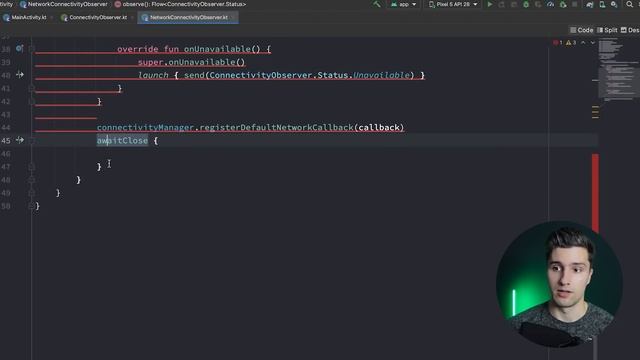This screenshot has height=360, width=640.
Task: Click the yellow warning count indicator
Action: 571,42
